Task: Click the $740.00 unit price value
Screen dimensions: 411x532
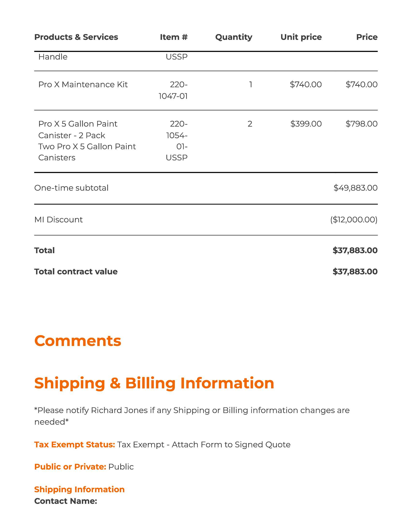Action: (306, 85)
